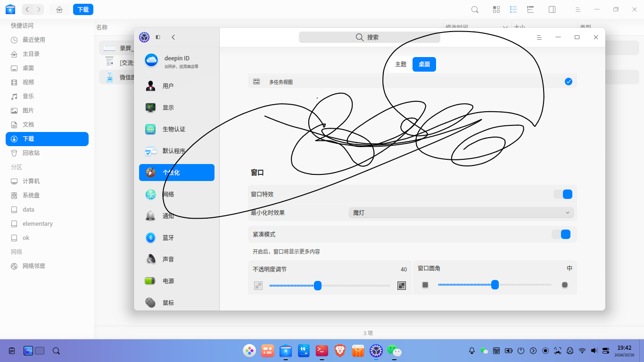Screen dimensions: 644x362
Task: Open the 显示 display settings
Action: pyautogui.click(x=177, y=107)
